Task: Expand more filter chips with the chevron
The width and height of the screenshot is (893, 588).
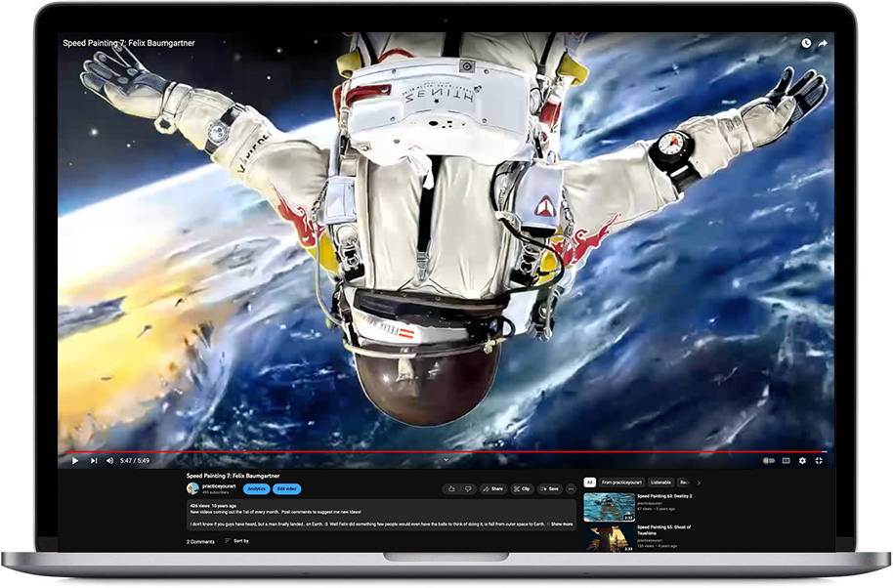Action: pos(700,483)
